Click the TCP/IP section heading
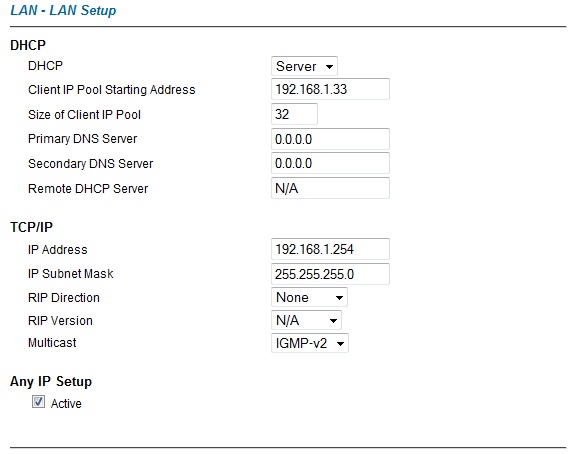Screen dimensions: 568x454 pos(32,227)
